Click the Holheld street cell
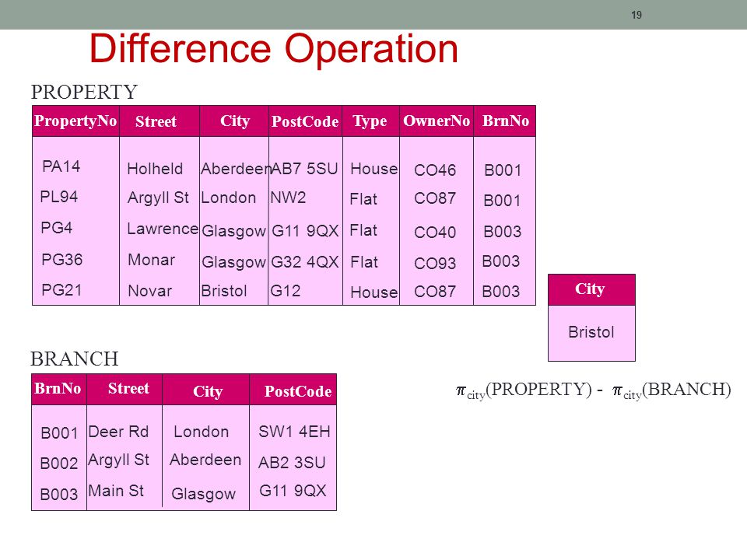This screenshot has width=747, height=560. click(x=155, y=169)
